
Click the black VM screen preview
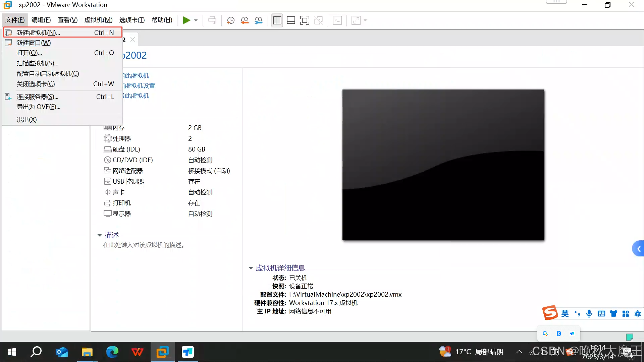click(443, 165)
